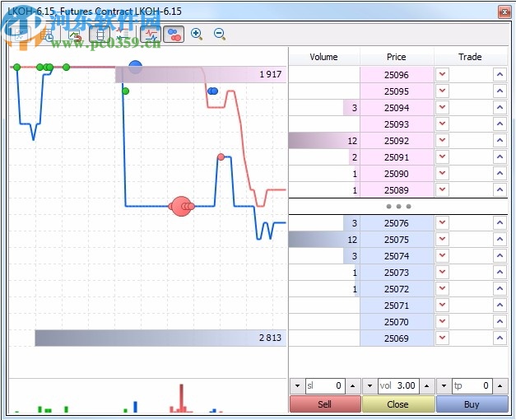Click the red down arrow at price 25073

(442, 273)
